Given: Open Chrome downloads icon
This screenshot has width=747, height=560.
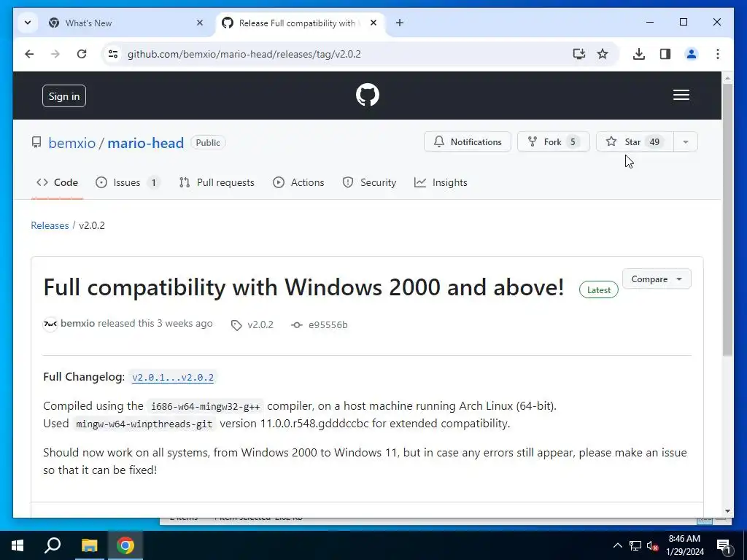Looking at the screenshot, I should (x=639, y=54).
